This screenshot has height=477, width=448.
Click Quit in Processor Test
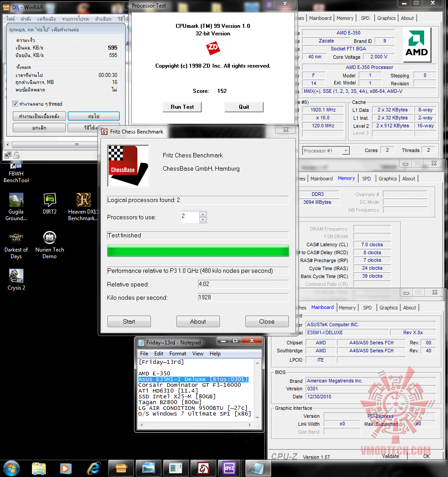244,107
